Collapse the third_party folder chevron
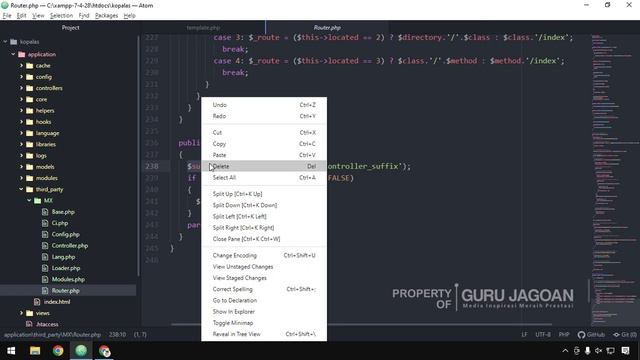Screen dimensions: 640x360 tap(21, 189)
